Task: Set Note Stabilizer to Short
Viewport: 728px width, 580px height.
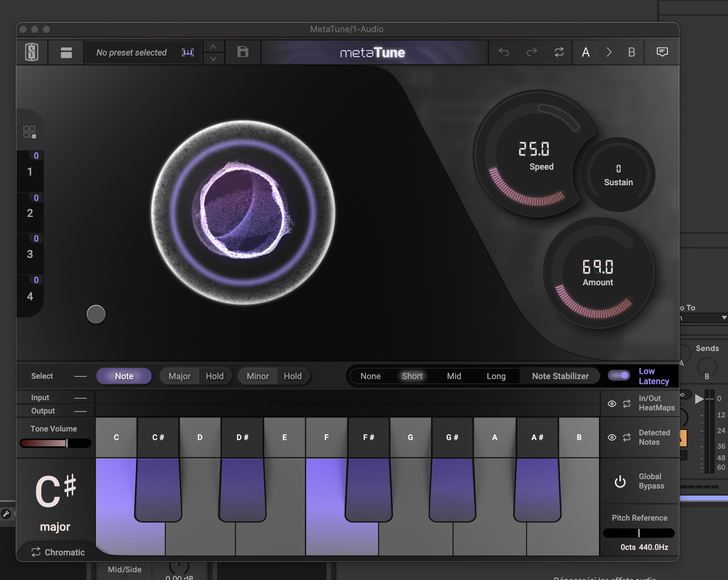Action: pos(412,376)
